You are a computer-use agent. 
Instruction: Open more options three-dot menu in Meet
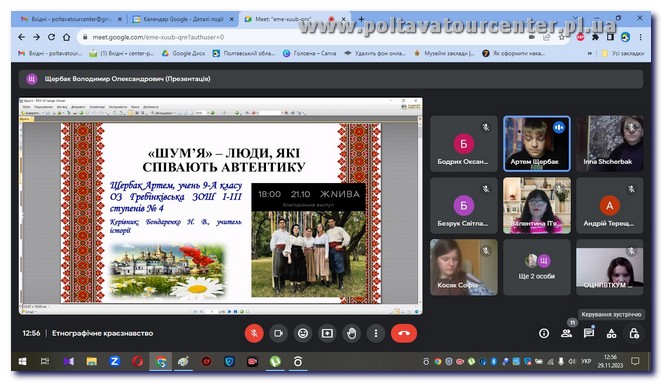(x=375, y=334)
